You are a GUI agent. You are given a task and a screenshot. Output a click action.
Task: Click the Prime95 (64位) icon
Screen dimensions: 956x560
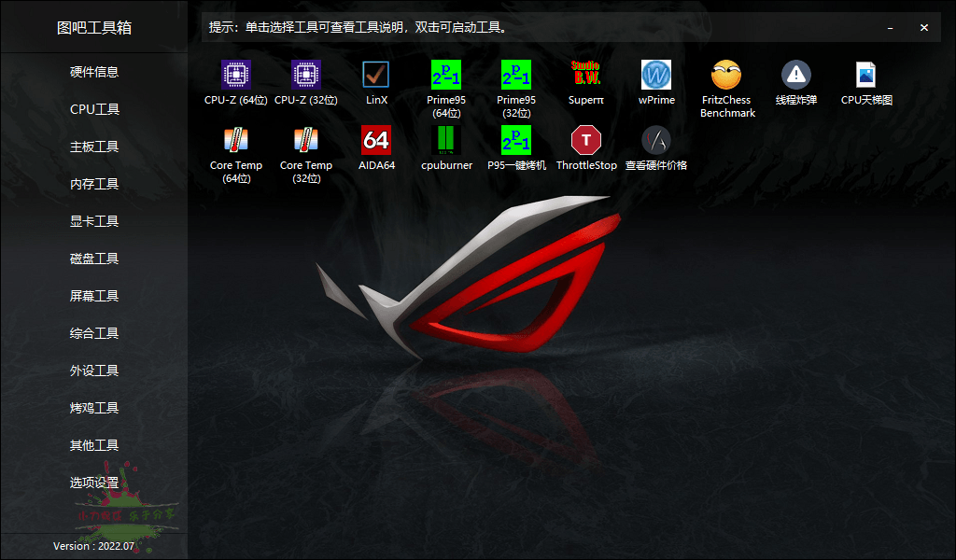(x=446, y=75)
